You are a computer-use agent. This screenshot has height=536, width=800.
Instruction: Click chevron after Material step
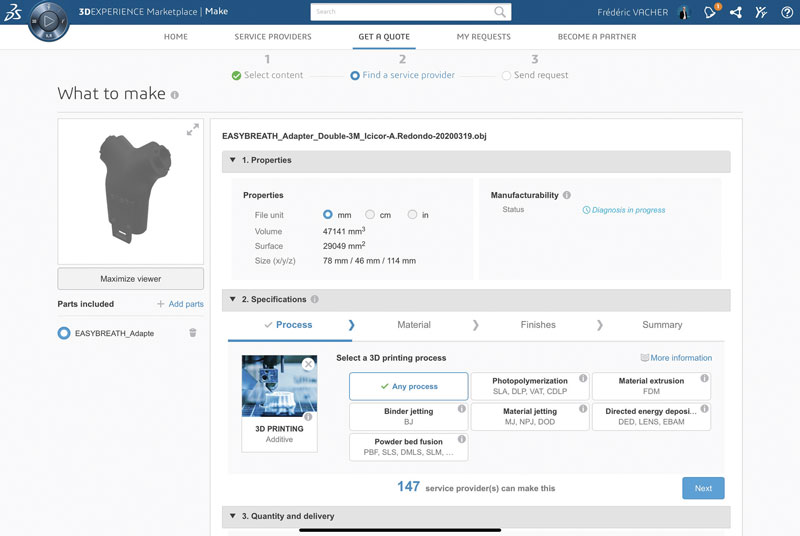click(476, 325)
